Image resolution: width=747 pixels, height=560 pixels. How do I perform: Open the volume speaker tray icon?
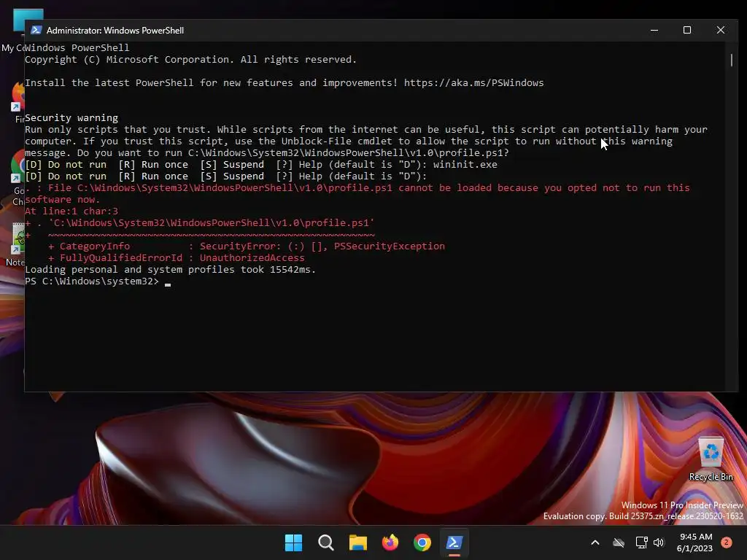point(659,542)
